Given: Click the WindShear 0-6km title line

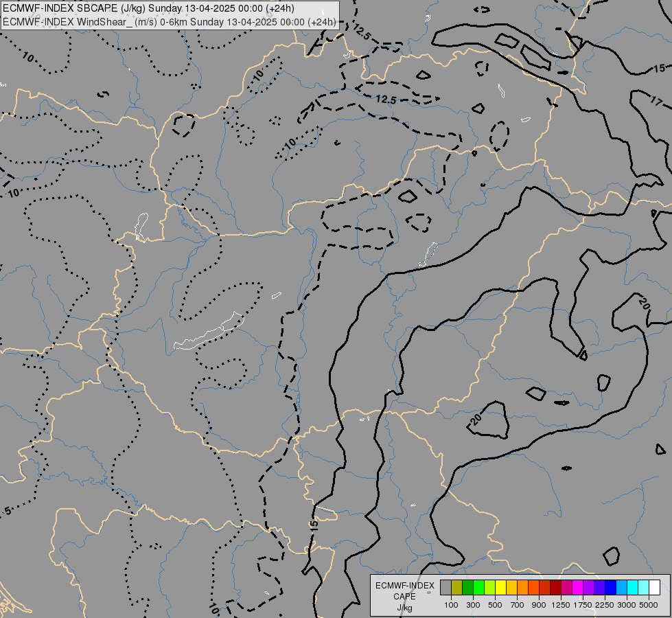Looking at the screenshot, I should 170,22.
